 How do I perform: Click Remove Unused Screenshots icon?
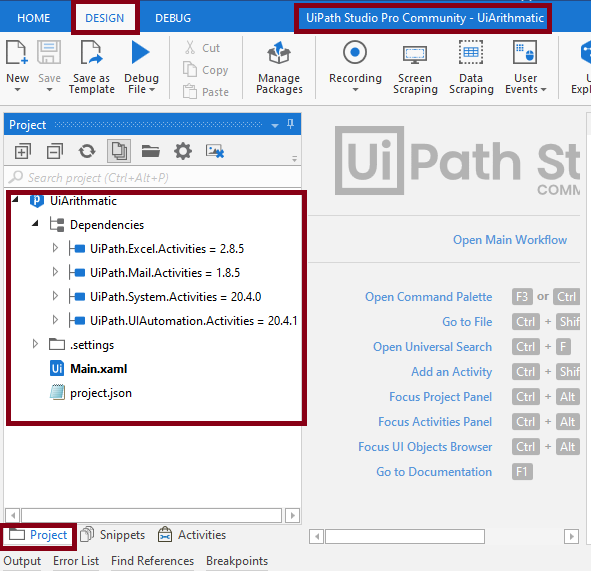[x=215, y=152]
